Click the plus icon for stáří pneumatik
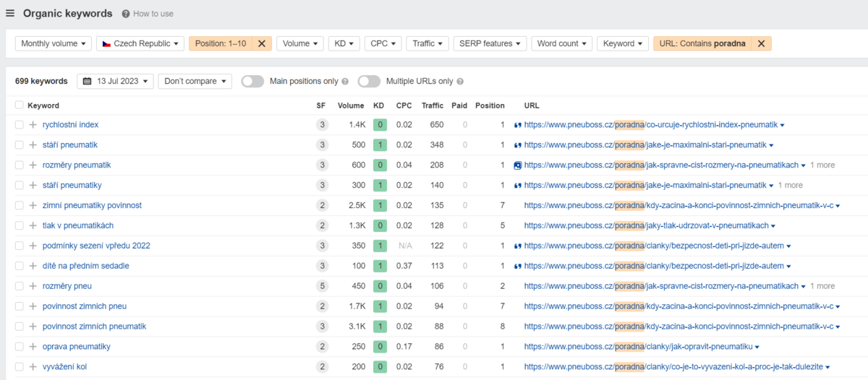 tap(33, 145)
